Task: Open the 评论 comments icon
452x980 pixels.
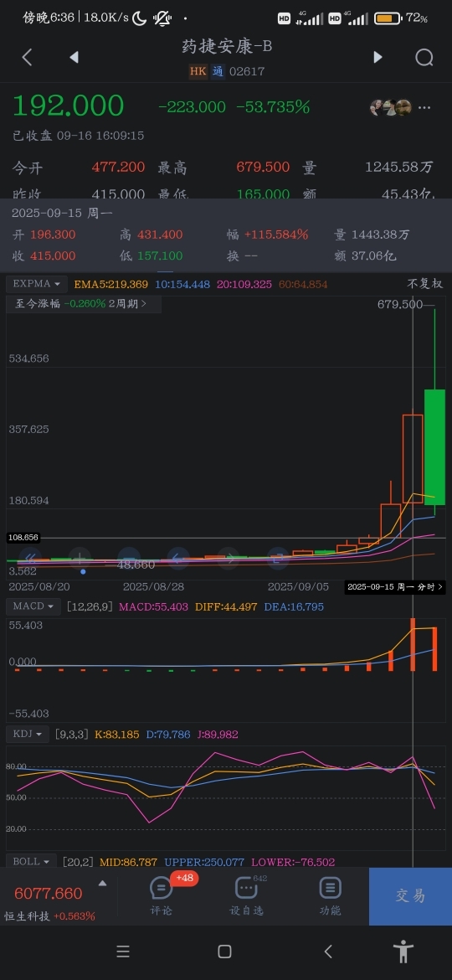Action: pyautogui.click(x=161, y=895)
